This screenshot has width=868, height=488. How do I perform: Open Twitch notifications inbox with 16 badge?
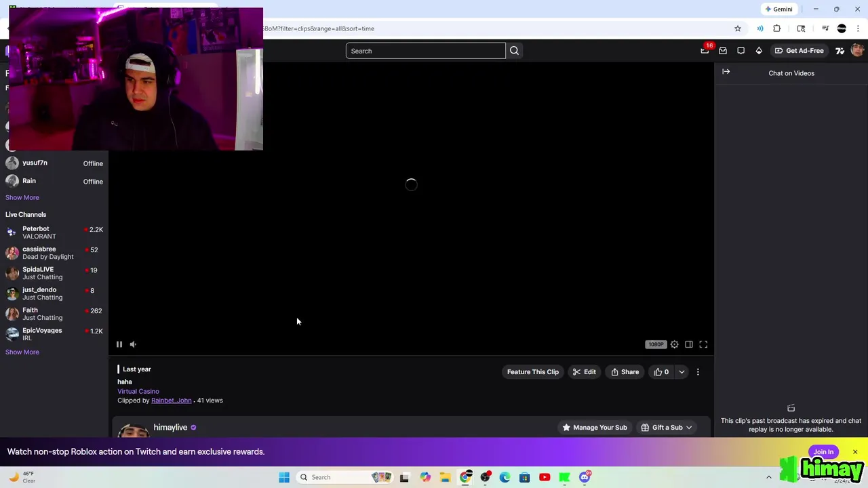705,50
